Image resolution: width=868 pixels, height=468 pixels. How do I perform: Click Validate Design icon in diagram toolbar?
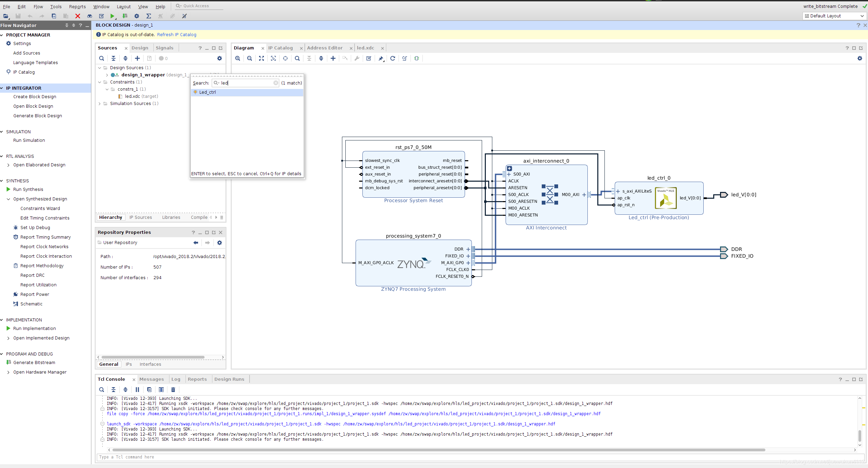pos(369,58)
